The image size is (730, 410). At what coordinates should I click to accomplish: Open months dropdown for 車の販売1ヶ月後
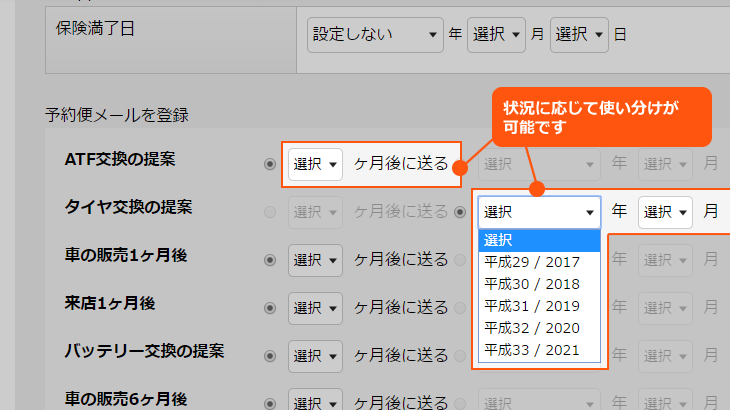point(315,260)
